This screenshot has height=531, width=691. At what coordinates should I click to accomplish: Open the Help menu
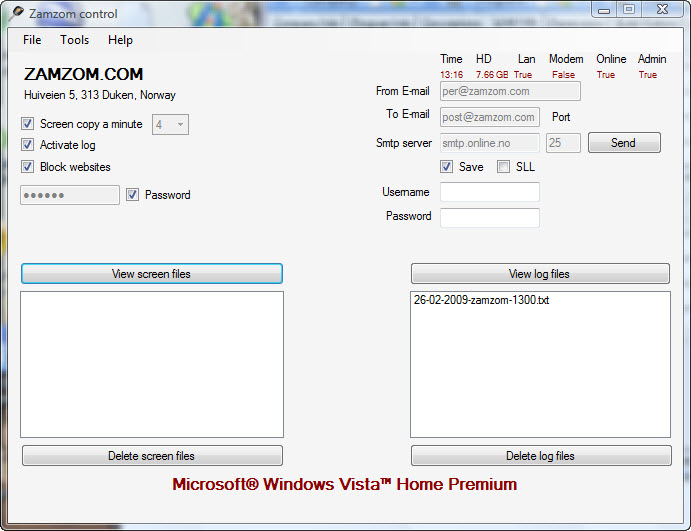120,40
